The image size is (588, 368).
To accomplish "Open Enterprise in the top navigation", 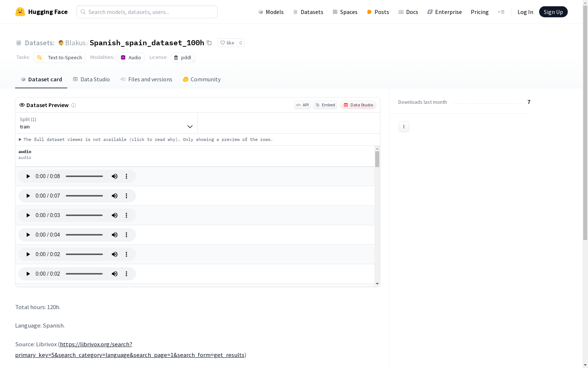I will (445, 12).
